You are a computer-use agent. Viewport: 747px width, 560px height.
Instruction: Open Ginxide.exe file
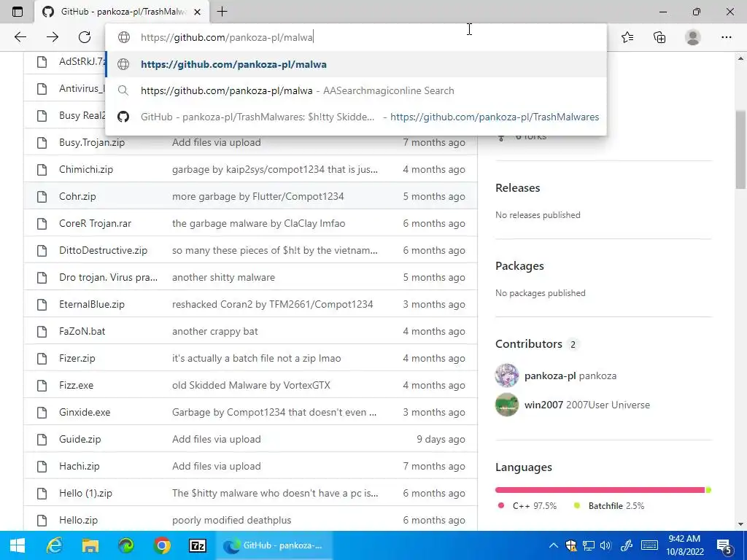click(85, 412)
